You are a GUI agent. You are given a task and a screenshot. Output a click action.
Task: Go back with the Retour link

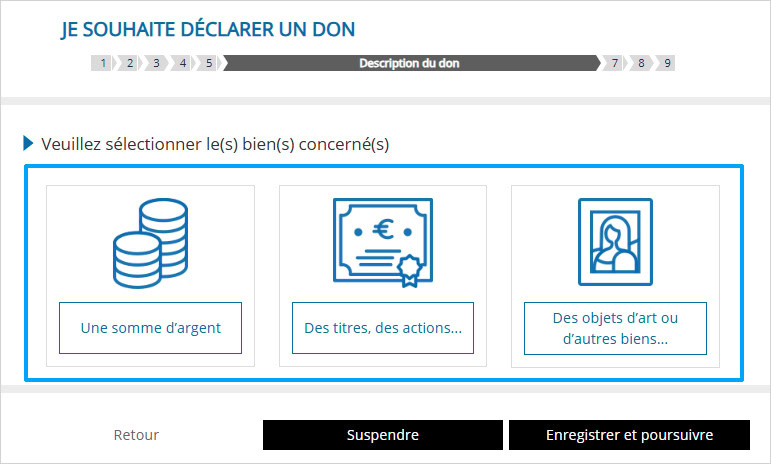(x=136, y=435)
